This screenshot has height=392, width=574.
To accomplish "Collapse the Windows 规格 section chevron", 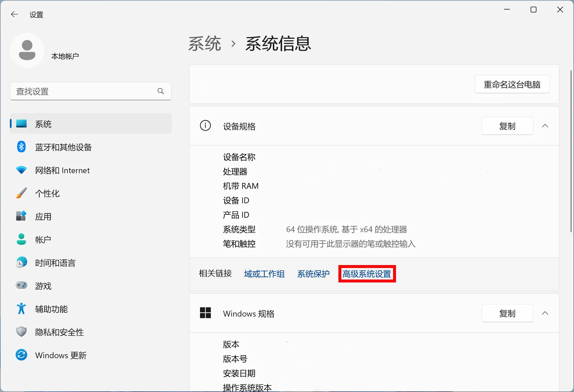I will 545,313.
